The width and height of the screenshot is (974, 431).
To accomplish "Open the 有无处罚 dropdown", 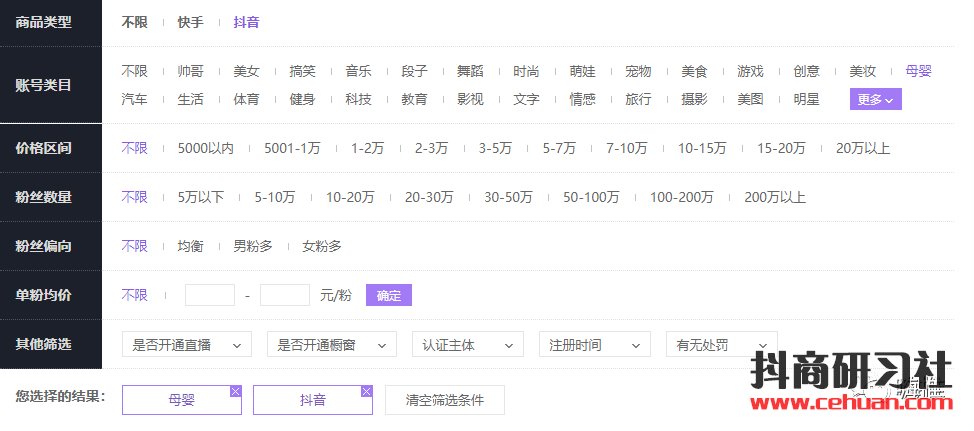I will coord(721,345).
